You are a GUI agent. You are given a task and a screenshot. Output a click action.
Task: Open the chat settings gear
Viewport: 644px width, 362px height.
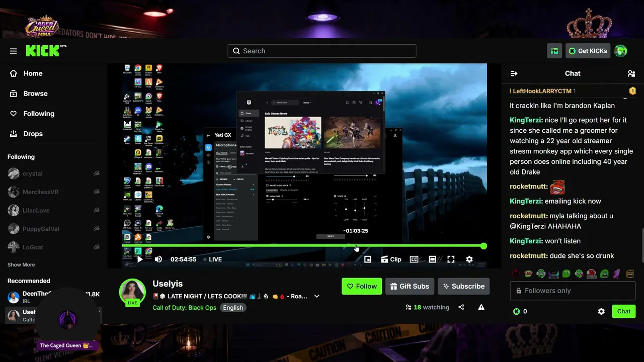tap(601, 311)
